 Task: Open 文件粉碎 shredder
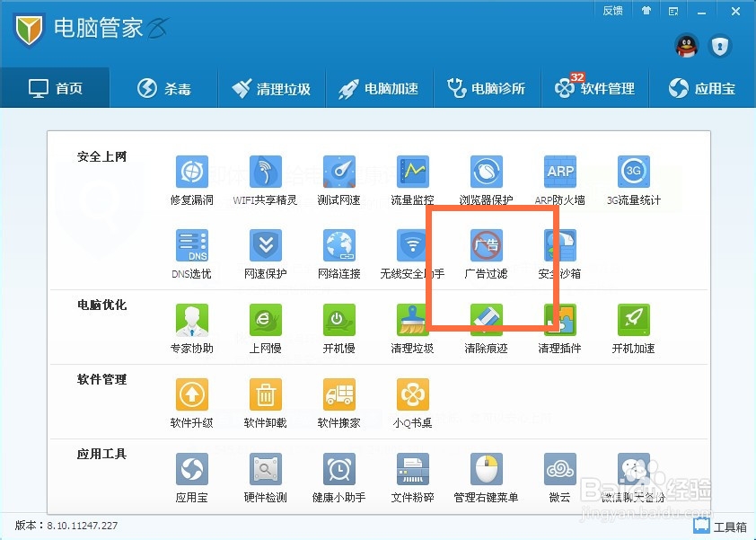click(x=412, y=478)
